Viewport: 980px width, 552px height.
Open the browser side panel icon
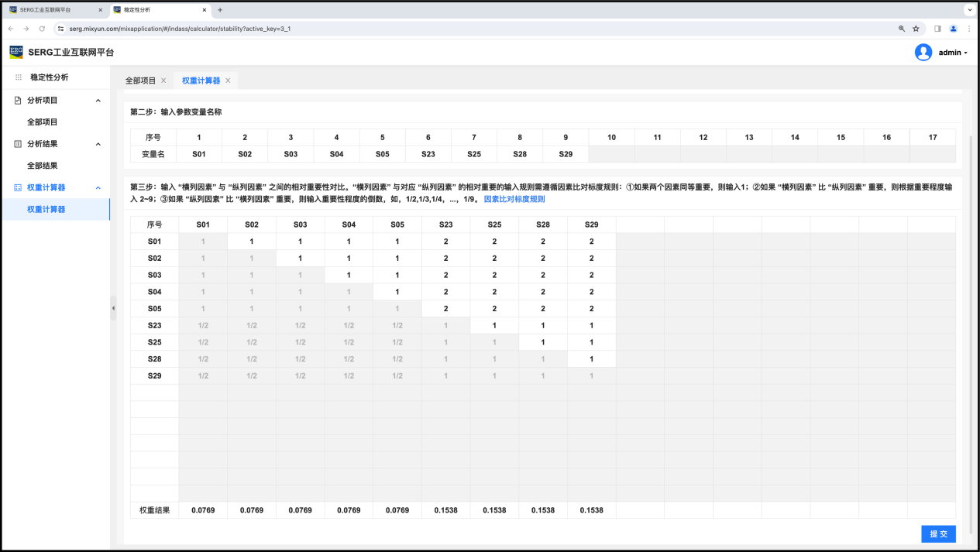[x=937, y=29]
